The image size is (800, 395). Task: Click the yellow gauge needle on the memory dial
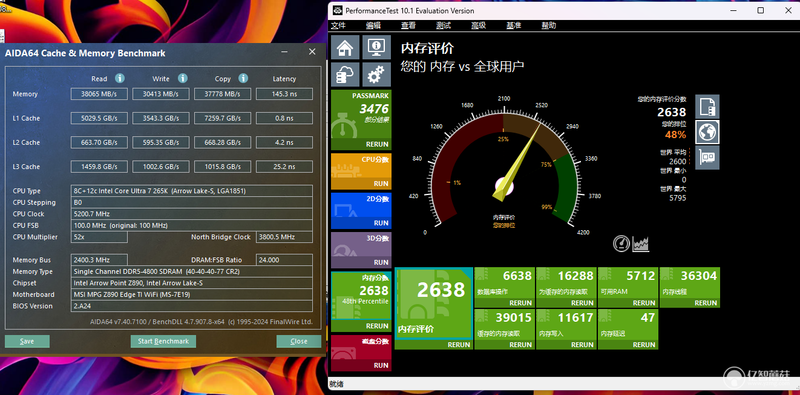[516, 163]
